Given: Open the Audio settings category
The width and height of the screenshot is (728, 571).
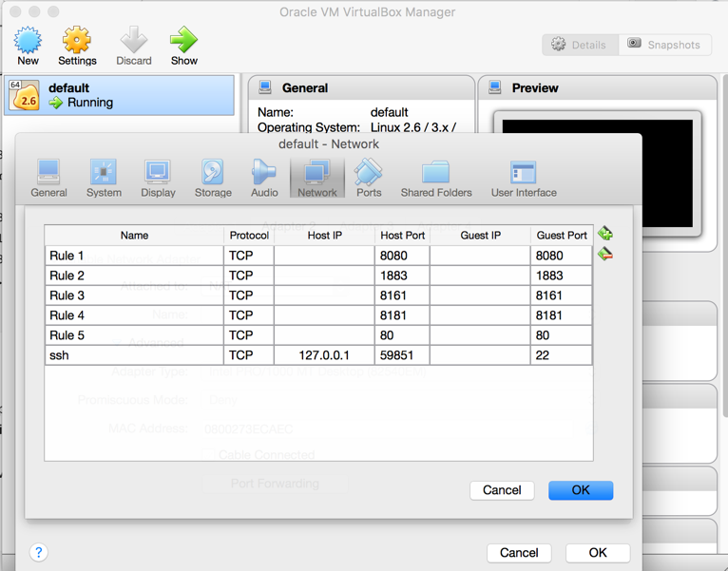Looking at the screenshot, I should click(x=264, y=179).
